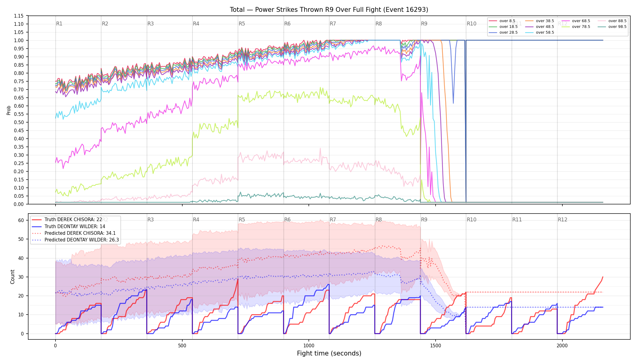The image size is (637, 364).
Task: Click the 50 tick on the Count axis
Action: coord(21,239)
